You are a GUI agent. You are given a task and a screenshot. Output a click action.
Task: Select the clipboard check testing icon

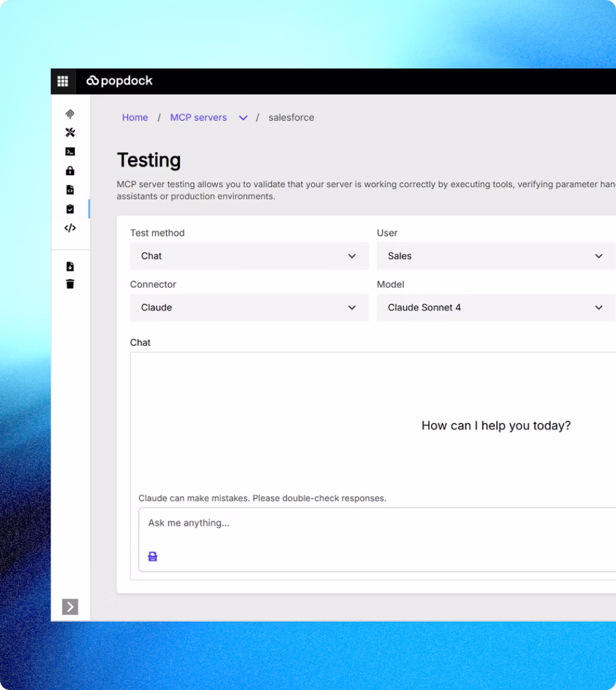click(70, 209)
